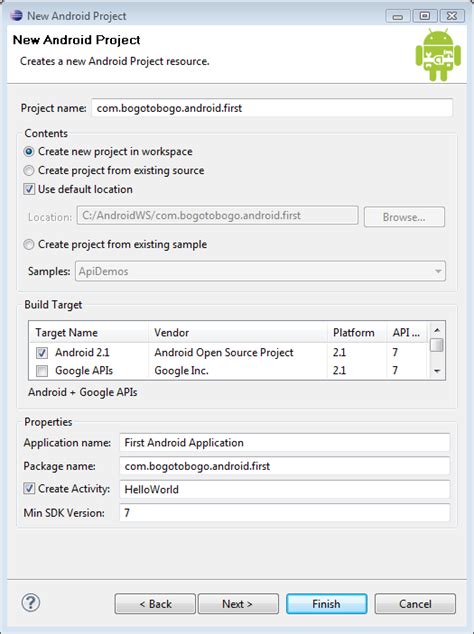Click the Google APIs target name
Viewport: 474px width, 634px height.
click(x=84, y=371)
